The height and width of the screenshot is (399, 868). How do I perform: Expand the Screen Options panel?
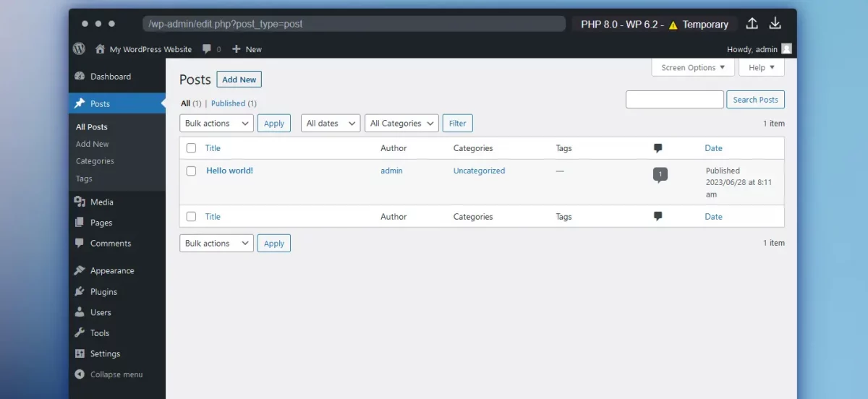pyautogui.click(x=693, y=67)
